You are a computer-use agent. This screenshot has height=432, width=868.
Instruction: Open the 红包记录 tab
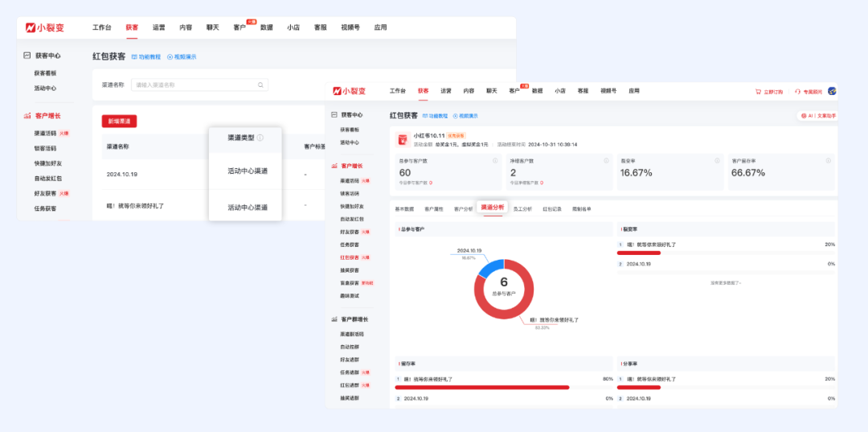tap(552, 208)
